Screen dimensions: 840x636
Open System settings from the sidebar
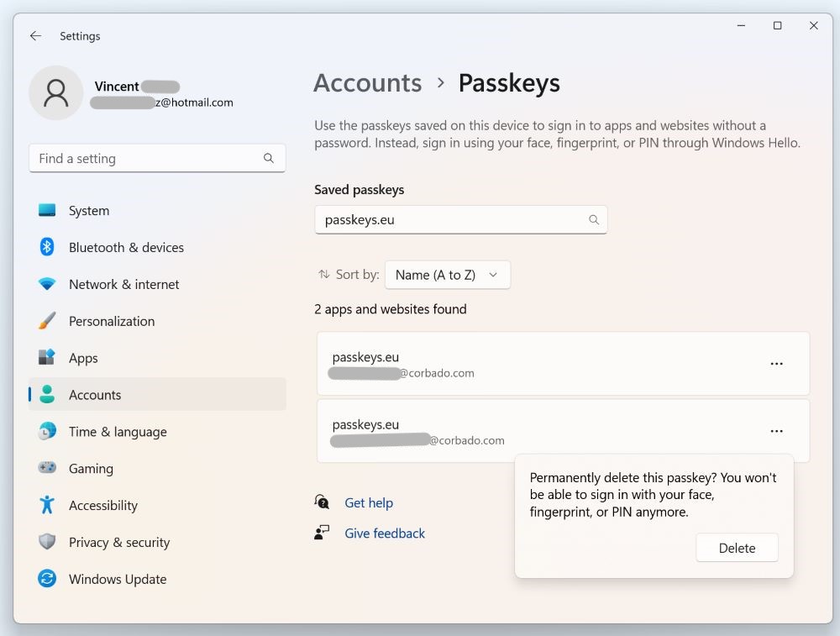48,210
